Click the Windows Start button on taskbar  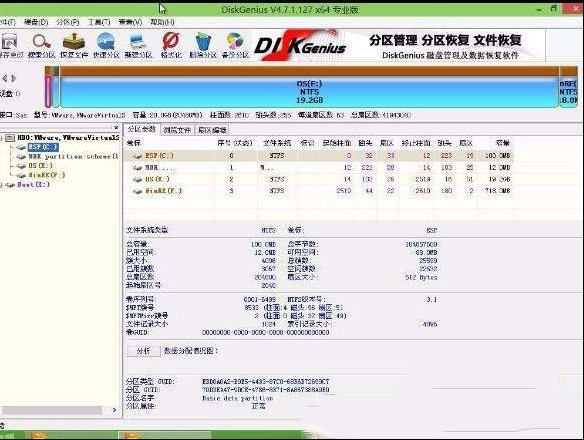tap(7, 435)
